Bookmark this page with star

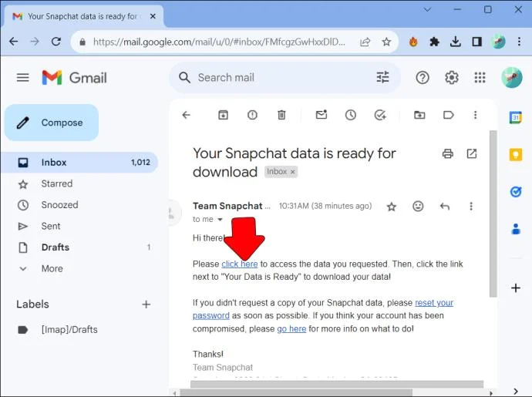[x=386, y=42]
